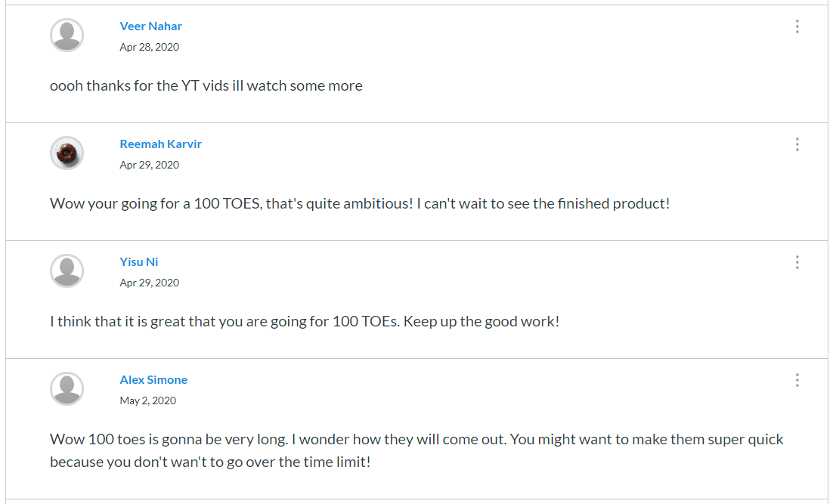Click the comment about the time limit
833x504 pixels.
[416, 450]
